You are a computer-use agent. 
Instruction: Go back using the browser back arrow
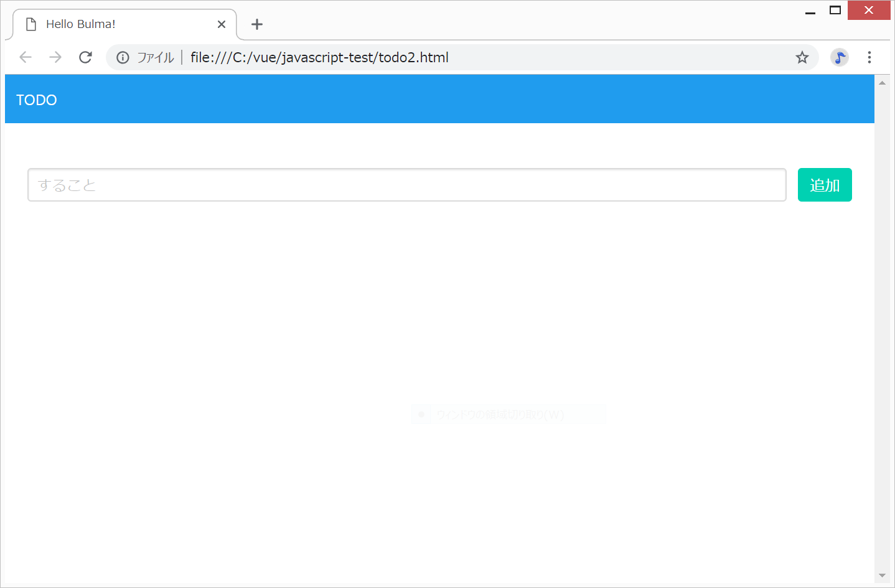(x=26, y=57)
